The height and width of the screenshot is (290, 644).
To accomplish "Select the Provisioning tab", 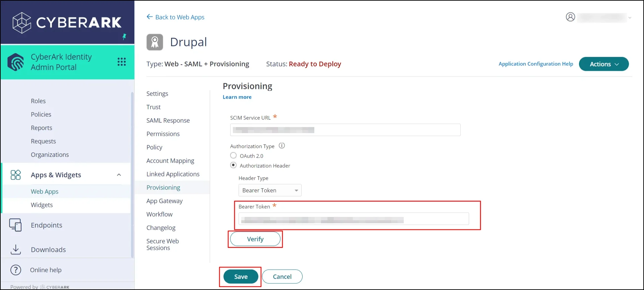I will click(163, 187).
